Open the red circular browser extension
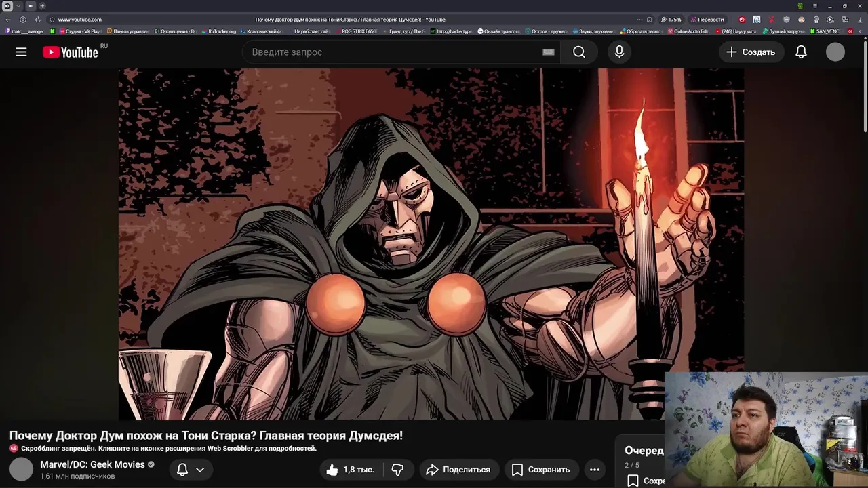868x488 pixels. coord(742,20)
